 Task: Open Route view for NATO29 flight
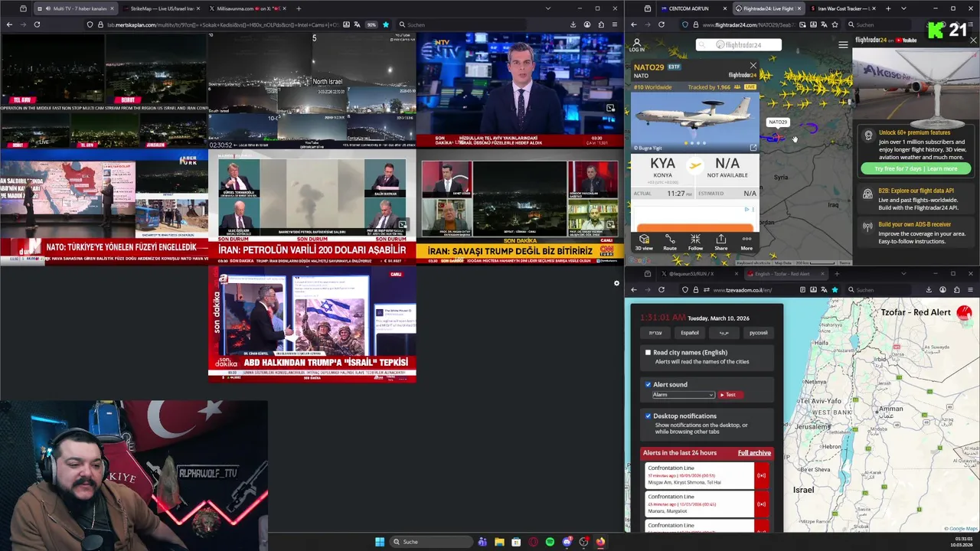[670, 242]
